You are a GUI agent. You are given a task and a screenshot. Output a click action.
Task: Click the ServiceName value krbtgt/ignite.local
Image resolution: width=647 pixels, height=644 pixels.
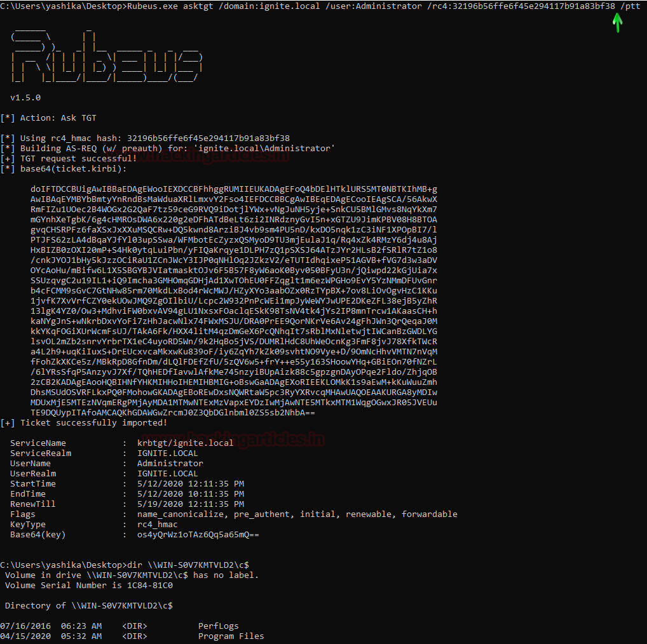click(186, 443)
